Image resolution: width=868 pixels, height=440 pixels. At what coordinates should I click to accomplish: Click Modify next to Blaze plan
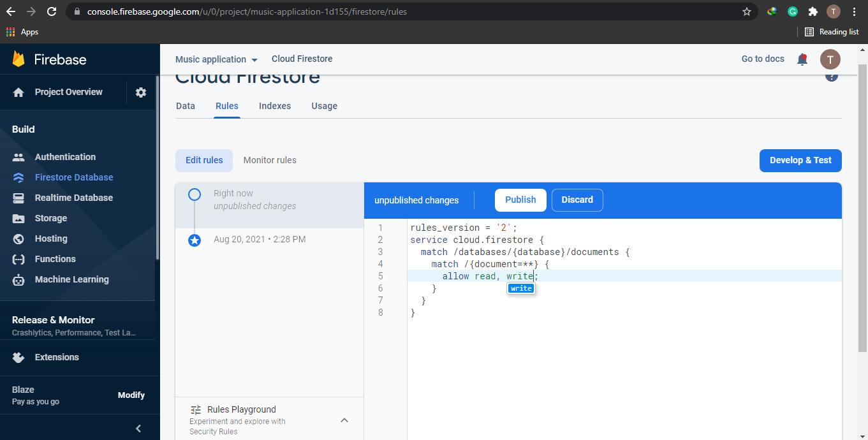point(131,395)
